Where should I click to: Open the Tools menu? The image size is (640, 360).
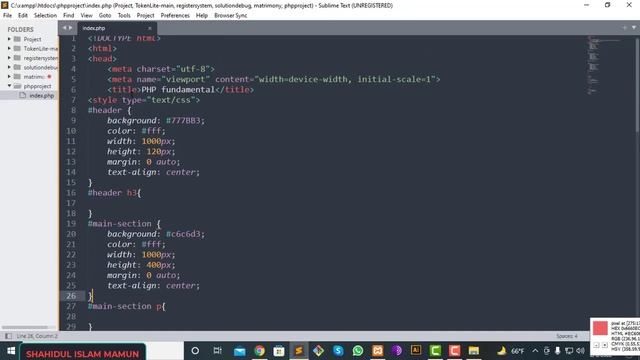click(x=124, y=16)
